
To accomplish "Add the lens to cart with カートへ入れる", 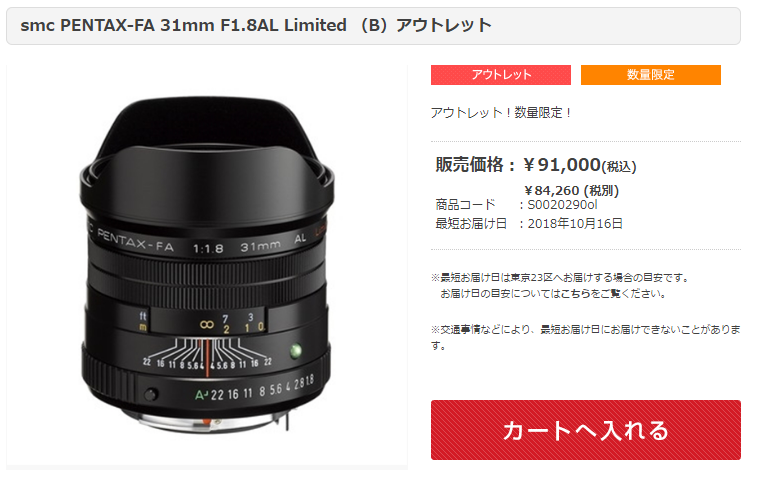I will (x=585, y=430).
